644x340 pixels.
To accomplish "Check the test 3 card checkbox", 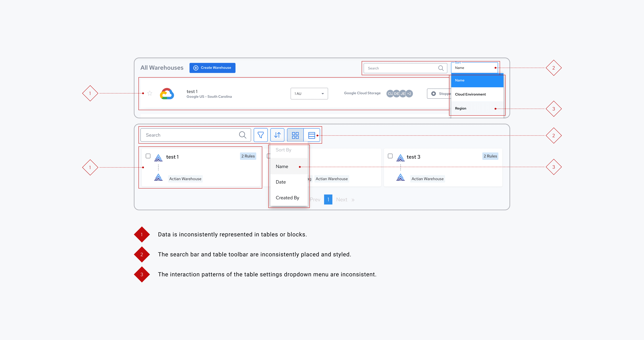I will click(390, 156).
